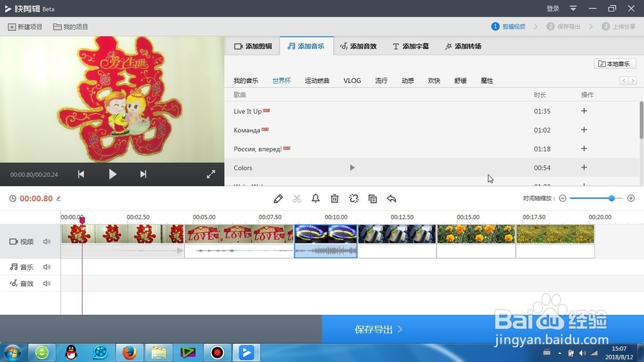This screenshot has width=644, height=362.
Task: Click 新建项目 new project button
Action: pos(25,26)
